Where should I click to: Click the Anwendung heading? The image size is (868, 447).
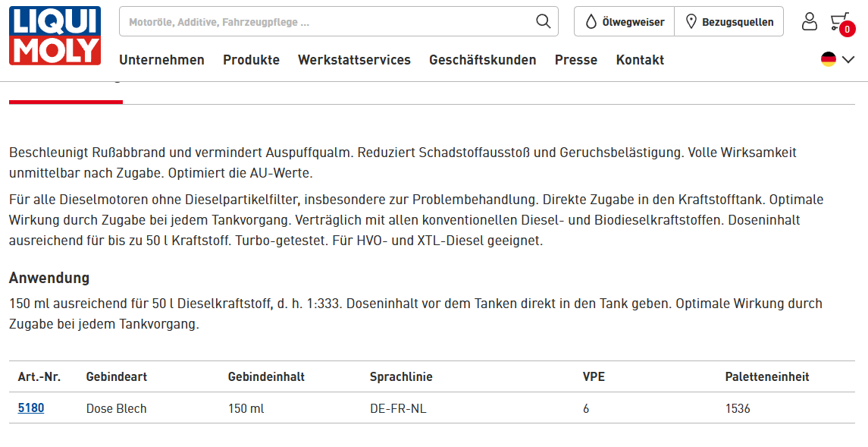[49, 278]
